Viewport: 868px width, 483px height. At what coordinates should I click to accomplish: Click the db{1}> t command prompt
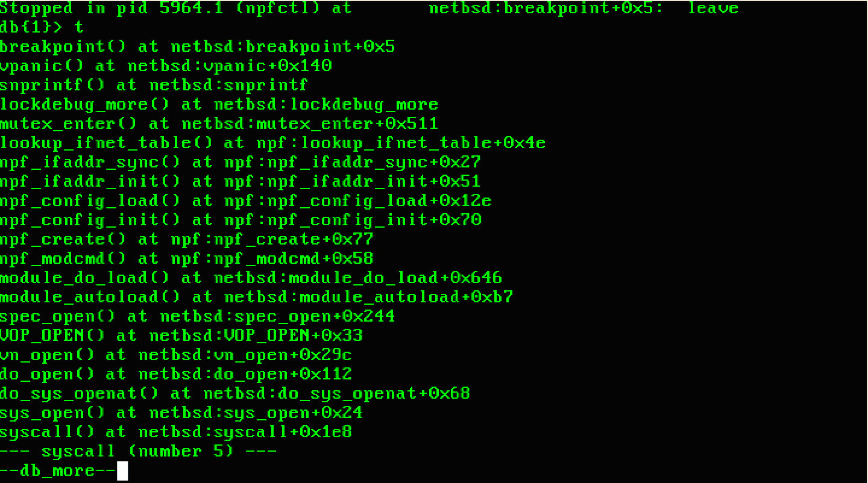[x=42, y=27]
